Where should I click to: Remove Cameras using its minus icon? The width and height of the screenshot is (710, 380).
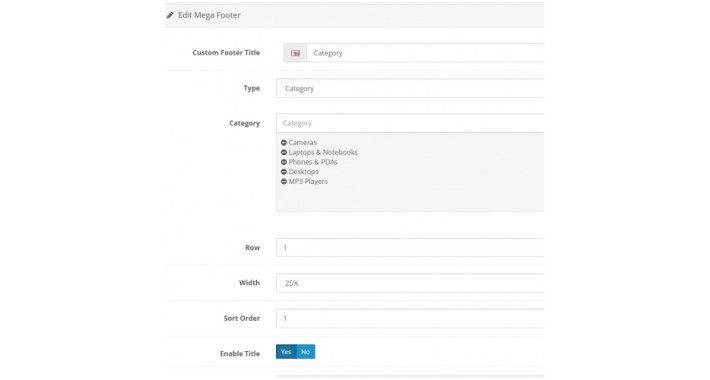[284, 143]
